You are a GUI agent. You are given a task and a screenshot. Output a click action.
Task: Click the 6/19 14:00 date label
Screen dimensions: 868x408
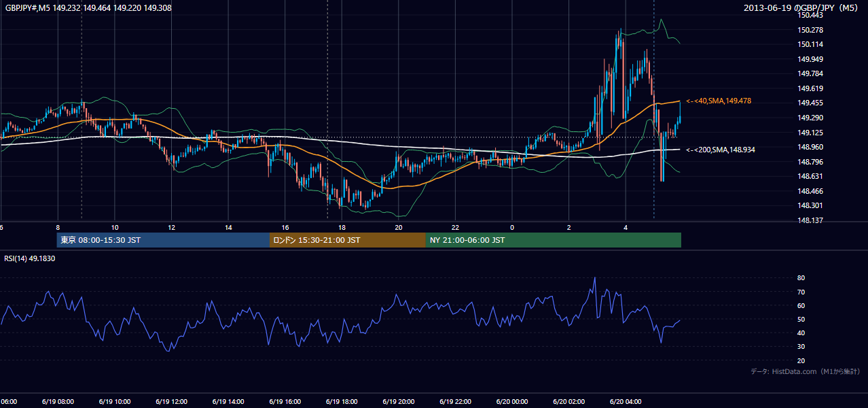(x=228, y=402)
